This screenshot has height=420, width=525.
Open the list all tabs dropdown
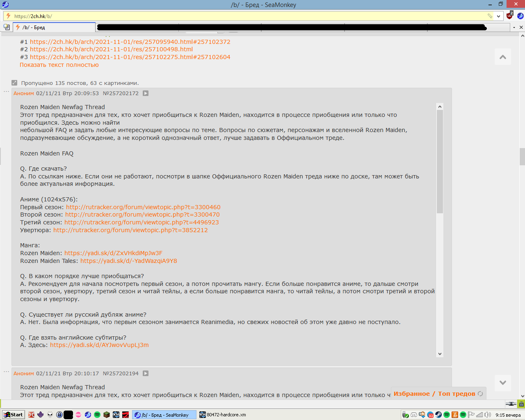[514, 27]
